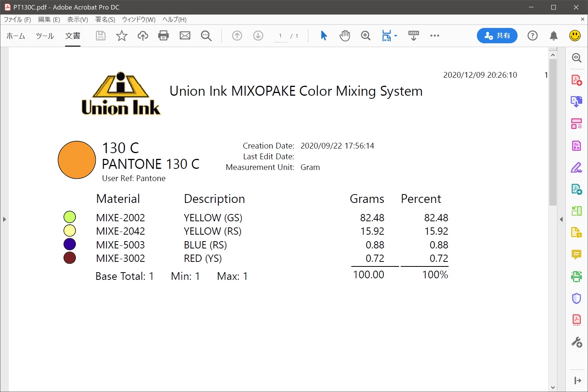Expand the left navigation pane
Screen dimensions: 588x392
[x=4, y=219]
